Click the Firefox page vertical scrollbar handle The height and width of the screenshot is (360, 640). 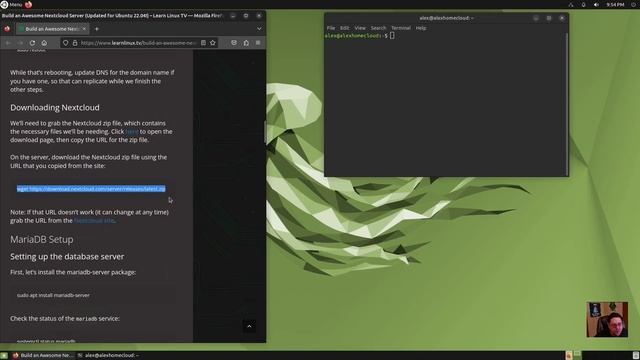tap(265, 133)
